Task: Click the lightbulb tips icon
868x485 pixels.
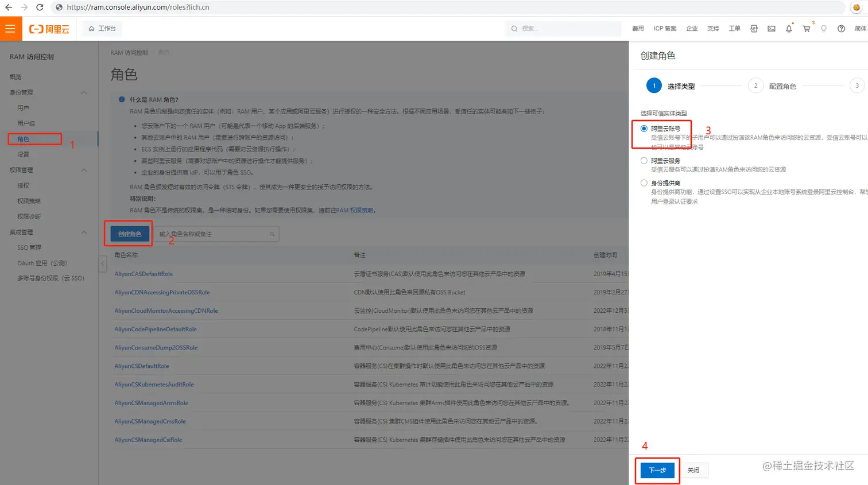Action: point(824,29)
